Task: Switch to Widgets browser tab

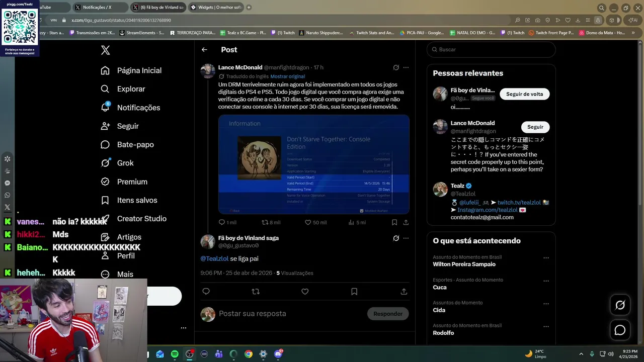Action: [216, 8]
